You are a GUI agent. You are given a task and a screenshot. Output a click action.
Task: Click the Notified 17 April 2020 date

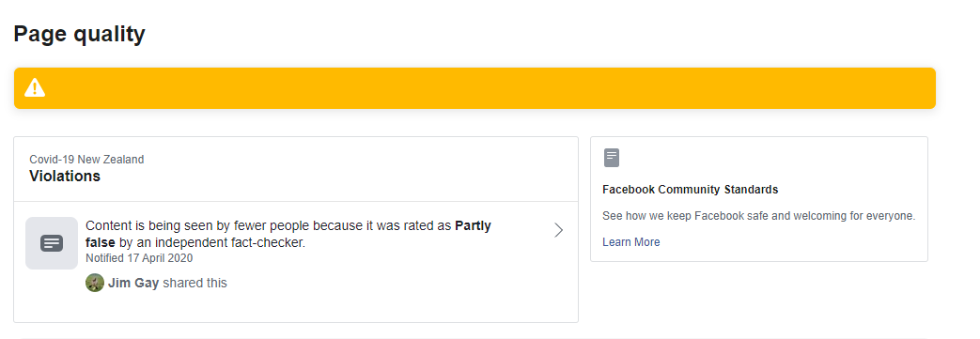(x=139, y=258)
